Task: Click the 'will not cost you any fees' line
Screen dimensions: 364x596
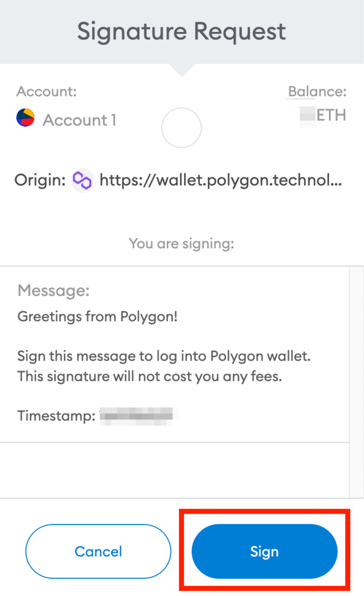Action: (x=150, y=376)
